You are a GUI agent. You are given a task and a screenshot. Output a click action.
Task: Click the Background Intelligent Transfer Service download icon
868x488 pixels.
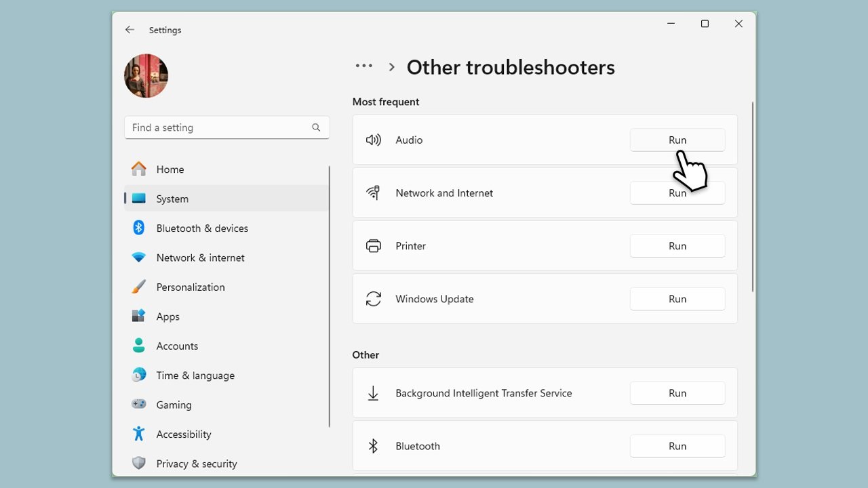[373, 393]
